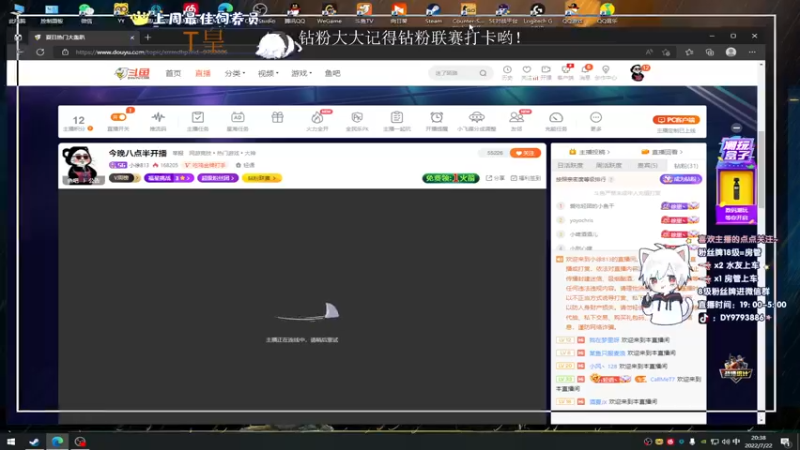Click the Douyu logo in the site header

[133, 73]
